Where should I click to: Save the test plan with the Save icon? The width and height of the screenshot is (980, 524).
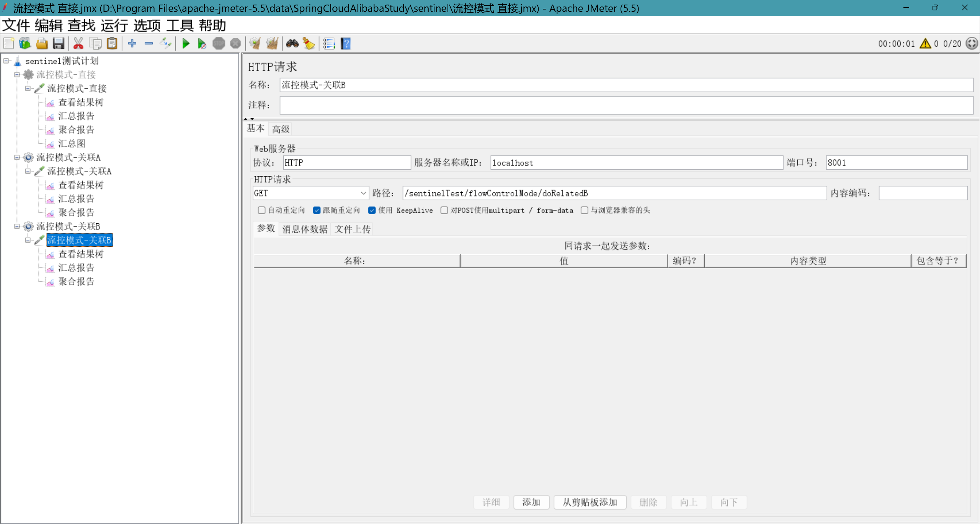(x=58, y=43)
